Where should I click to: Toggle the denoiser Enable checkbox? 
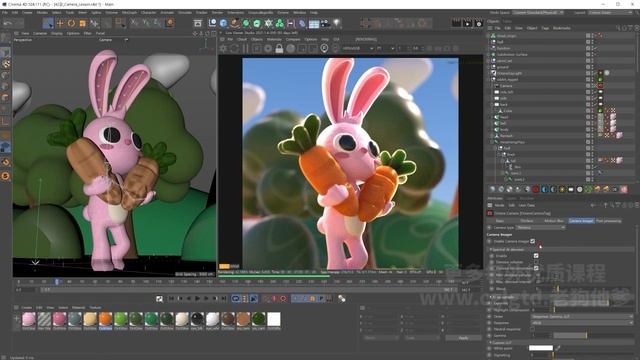coord(536,256)
